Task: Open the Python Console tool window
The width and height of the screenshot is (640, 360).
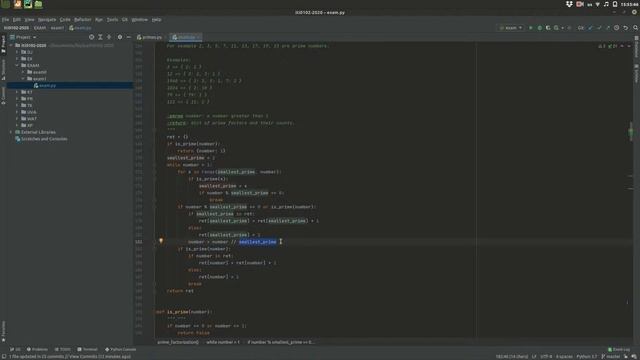Action: [120, 349]
